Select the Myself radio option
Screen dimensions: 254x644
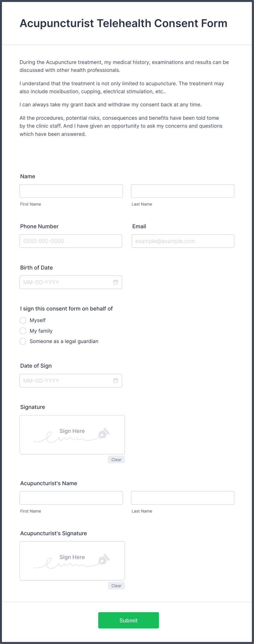[x=23, y=320]
